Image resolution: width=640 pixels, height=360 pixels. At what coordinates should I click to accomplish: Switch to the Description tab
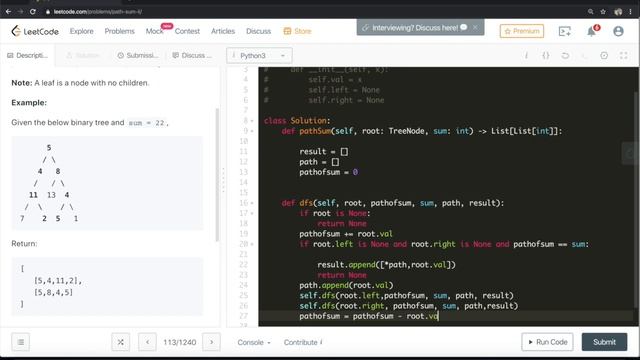point(27,56)
